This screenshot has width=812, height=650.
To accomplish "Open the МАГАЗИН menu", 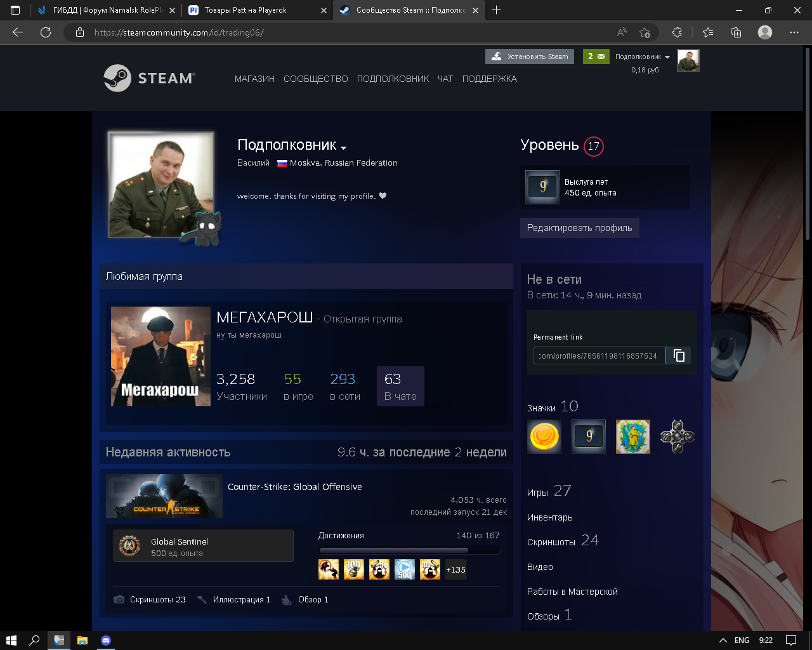I will click(254, 79).
